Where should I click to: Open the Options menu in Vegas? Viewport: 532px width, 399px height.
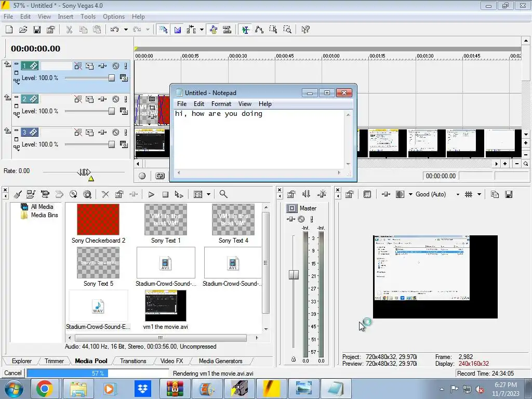tap(114, 17)
